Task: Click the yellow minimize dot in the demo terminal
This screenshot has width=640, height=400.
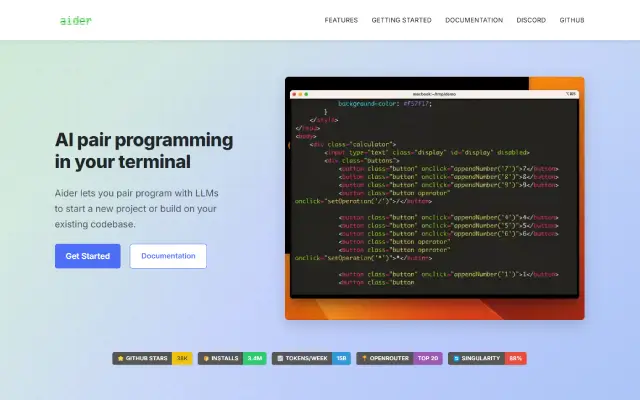Action: coord(300,94)
